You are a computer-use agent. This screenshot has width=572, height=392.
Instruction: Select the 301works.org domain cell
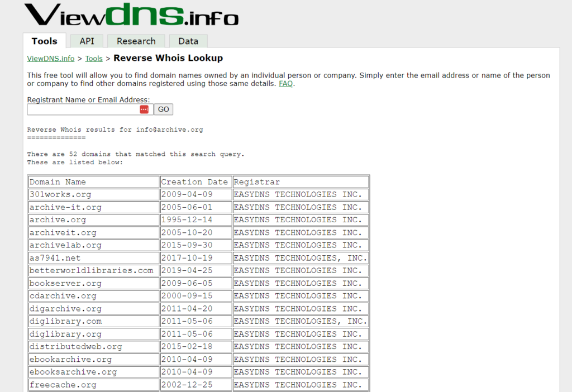[94, 194]
